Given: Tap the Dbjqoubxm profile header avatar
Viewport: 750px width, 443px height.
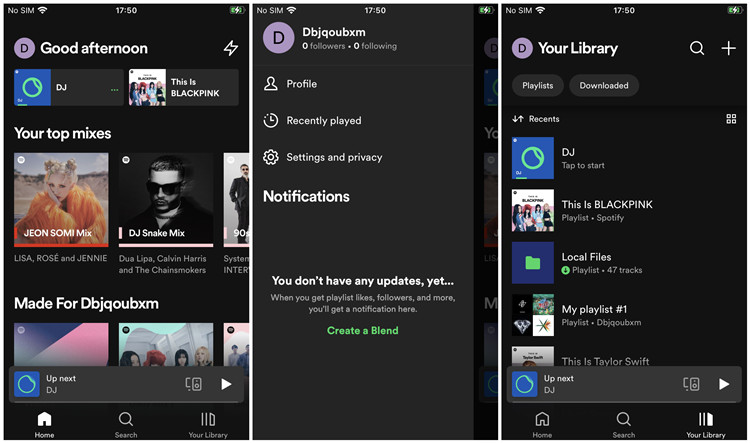Looking at the screenshot, I should [x=278, y=38].
